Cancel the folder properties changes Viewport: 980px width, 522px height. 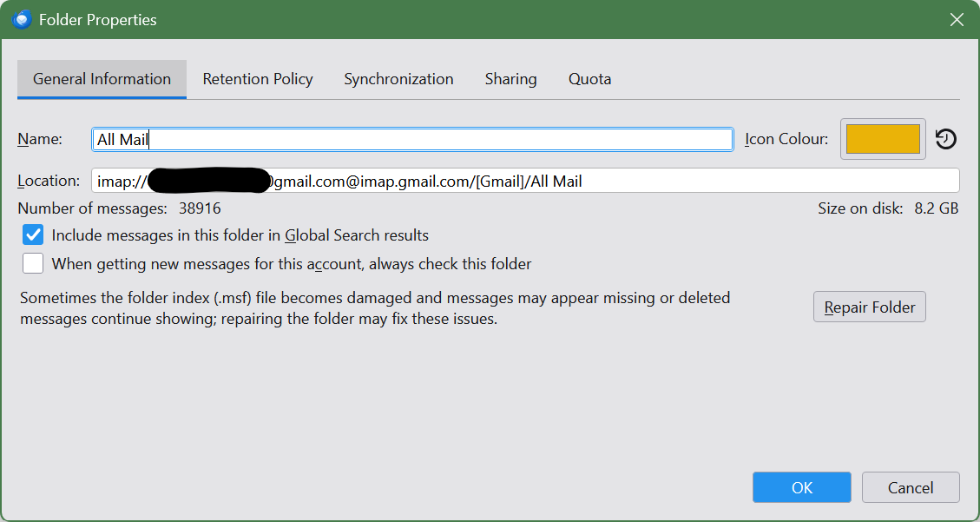(x=910, y=487)
